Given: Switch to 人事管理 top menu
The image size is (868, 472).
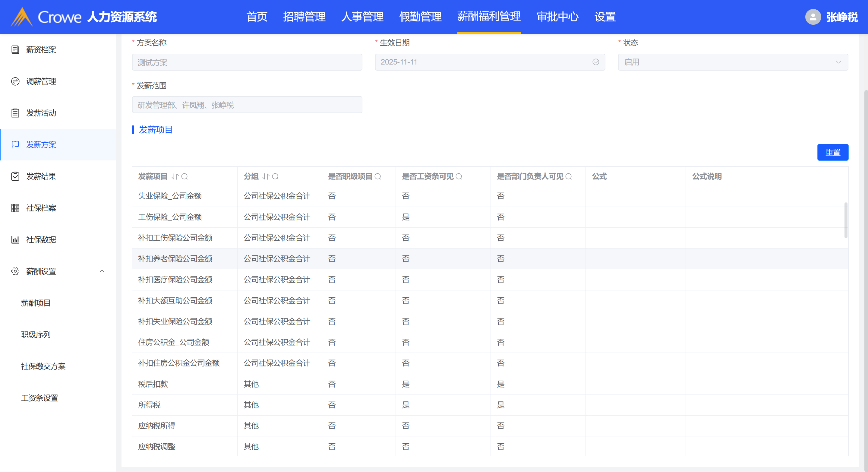Looking at the screenshot, I should 362,17.
